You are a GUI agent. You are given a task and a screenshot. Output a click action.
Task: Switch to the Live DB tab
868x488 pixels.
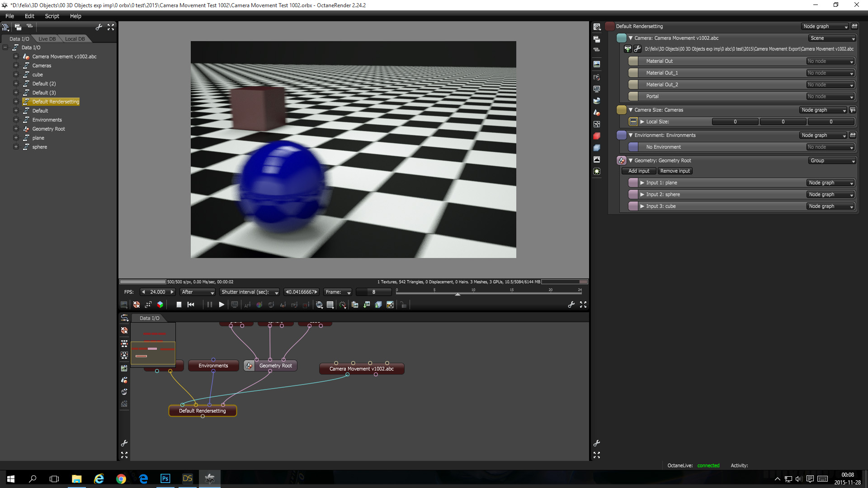coord(47,39)
